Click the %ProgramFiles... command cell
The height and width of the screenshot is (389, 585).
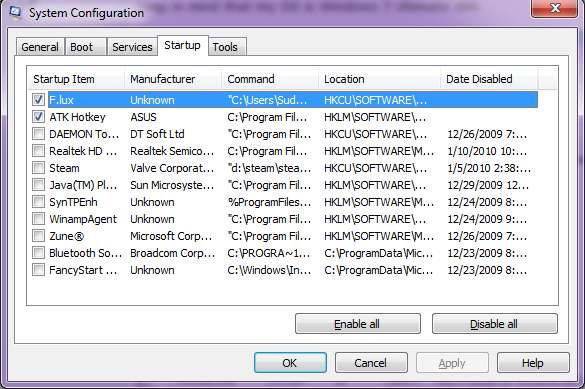point(269,202)
